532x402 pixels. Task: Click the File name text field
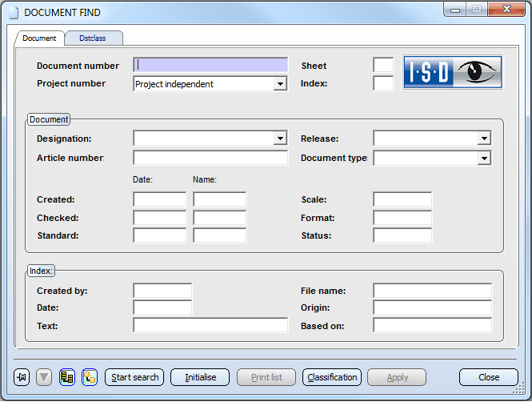[432, 291]
